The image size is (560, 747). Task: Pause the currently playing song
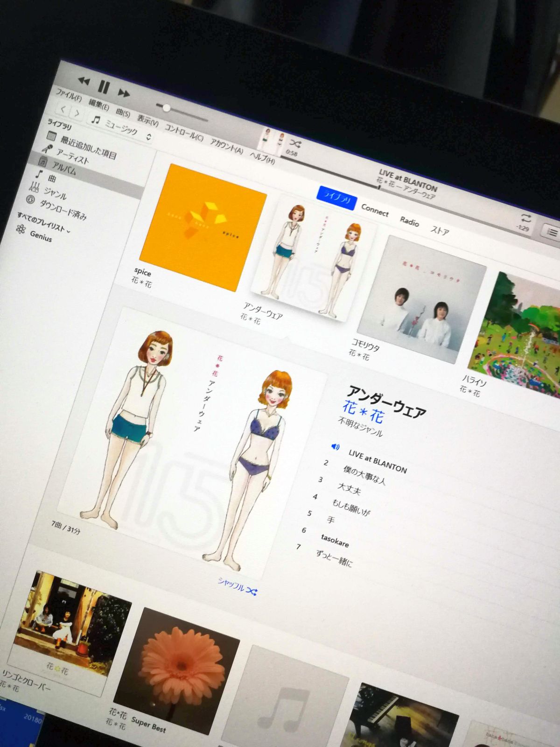[104, 87]
